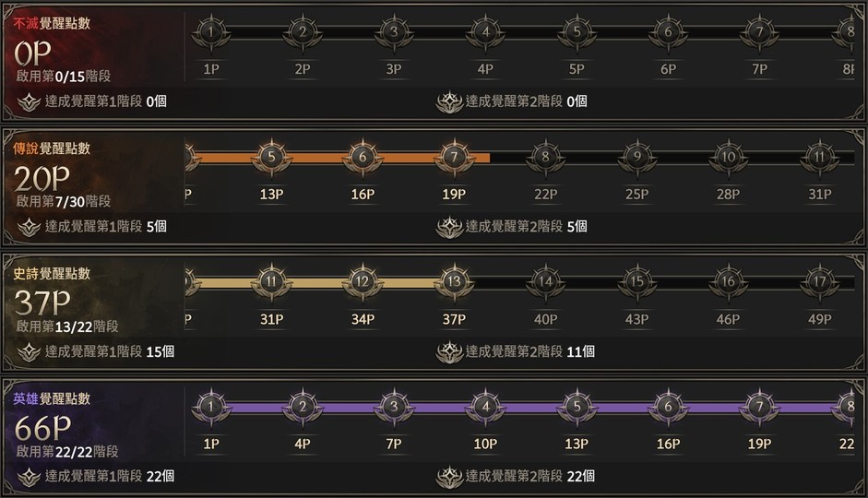Click stage 4 node at 10P in 英雄 row
This screenshot has width=868, height=498.
pos(485,407)
